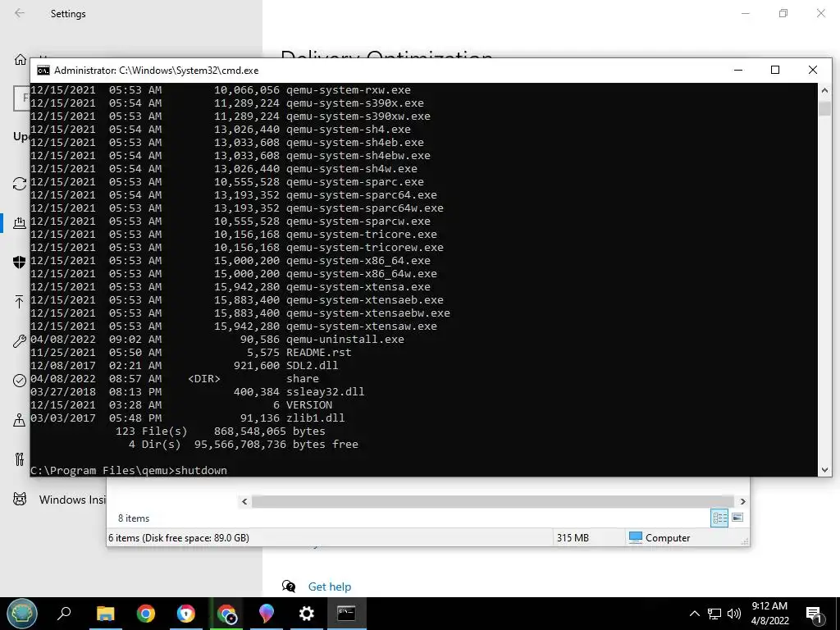This screenshot has height=630, width=840.
Task: Click Explorer horizontal scrollbar left arrow
Action: 244,501
